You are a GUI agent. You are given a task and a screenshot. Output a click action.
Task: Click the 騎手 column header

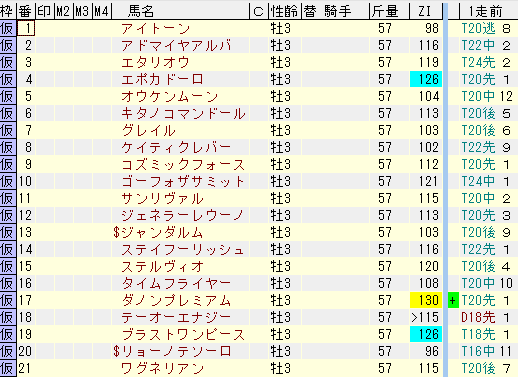[337, 11]
